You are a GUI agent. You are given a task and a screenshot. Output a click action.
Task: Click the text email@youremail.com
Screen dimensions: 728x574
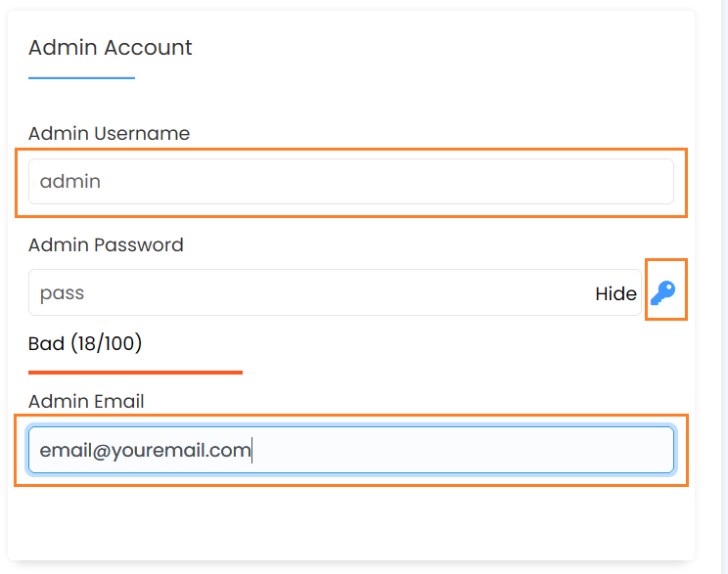[x=146, y=451]
